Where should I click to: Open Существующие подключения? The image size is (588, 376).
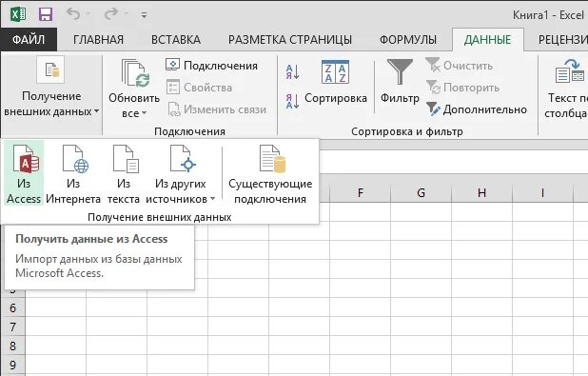[270, 174]
